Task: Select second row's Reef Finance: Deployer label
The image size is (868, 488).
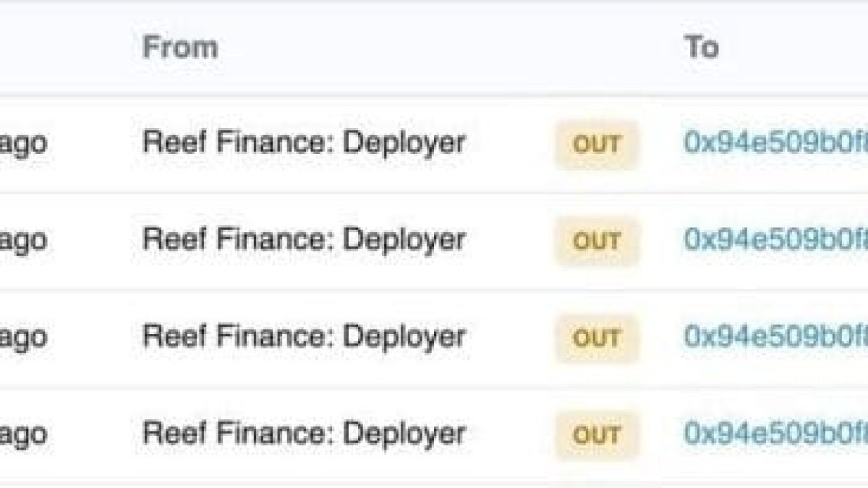Action: point(304,239)
